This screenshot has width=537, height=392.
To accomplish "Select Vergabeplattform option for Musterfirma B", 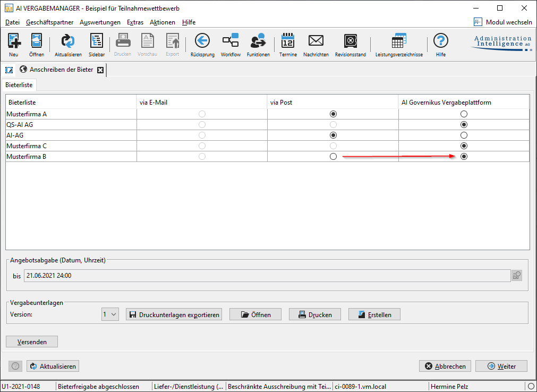I will (464, 157).
